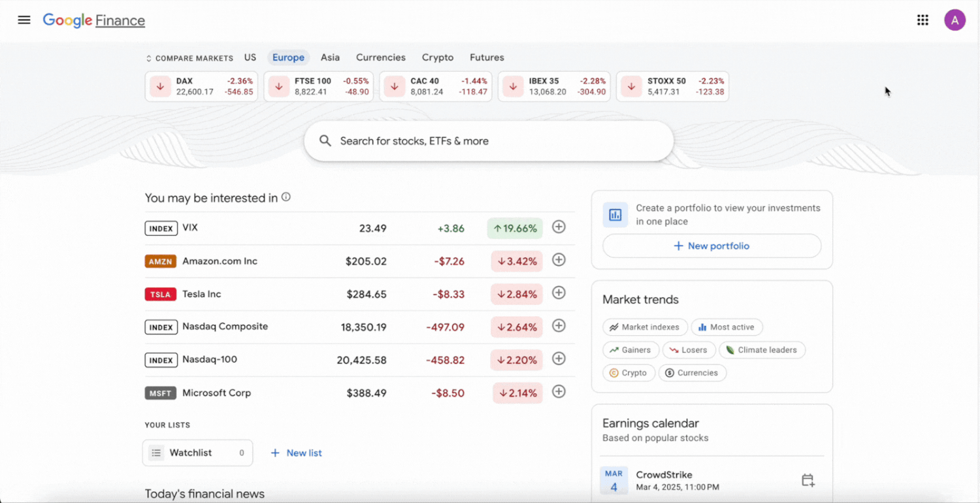980x503 pixels.
Task: Switch to the US markets tab
Action: click(x=250, y=57)
